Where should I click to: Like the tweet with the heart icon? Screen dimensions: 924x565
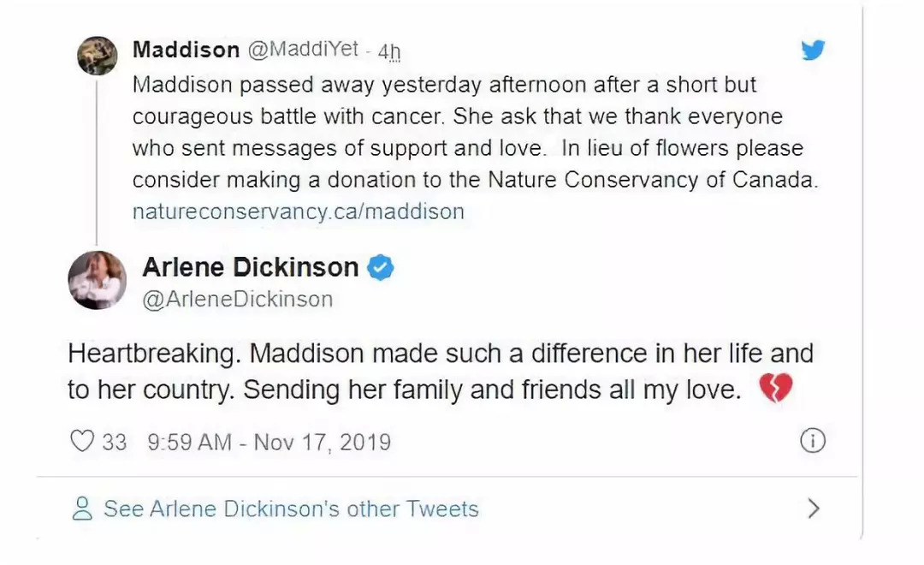81,442
